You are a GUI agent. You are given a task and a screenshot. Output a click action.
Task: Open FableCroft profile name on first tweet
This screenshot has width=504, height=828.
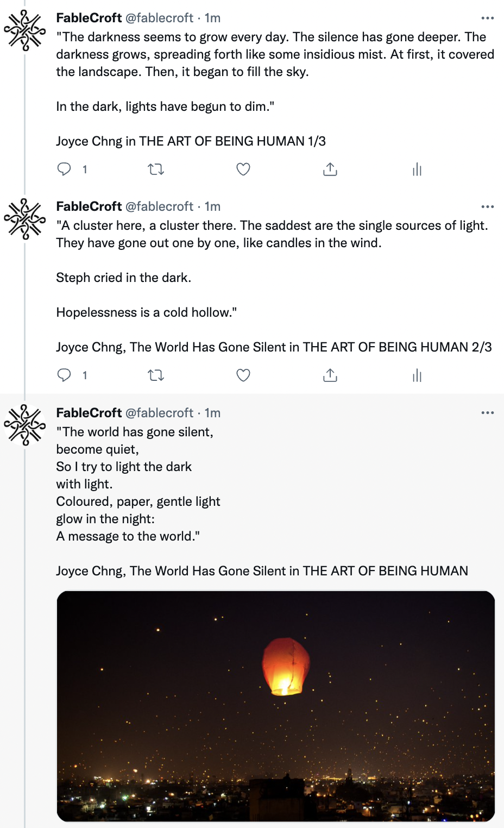click(x=89, y=18)
